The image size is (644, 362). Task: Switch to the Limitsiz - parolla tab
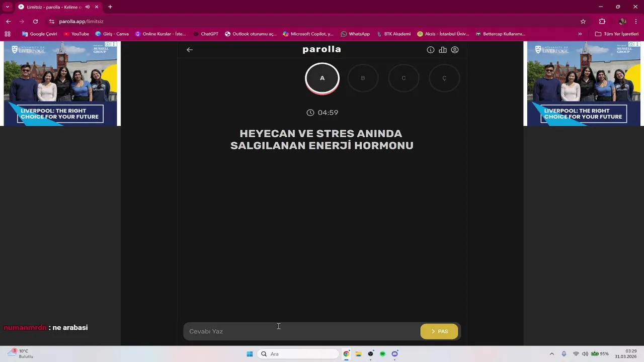click(x=58, y=7)
